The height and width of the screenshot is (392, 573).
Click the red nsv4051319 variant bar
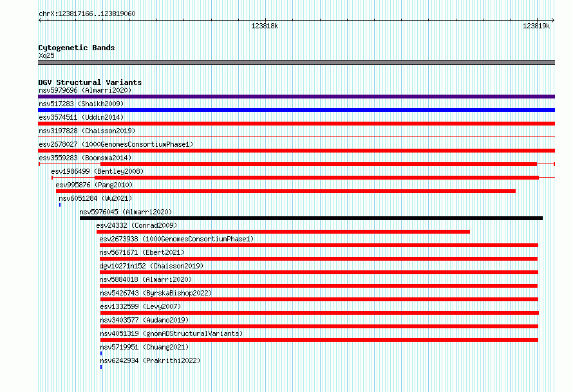319,340
